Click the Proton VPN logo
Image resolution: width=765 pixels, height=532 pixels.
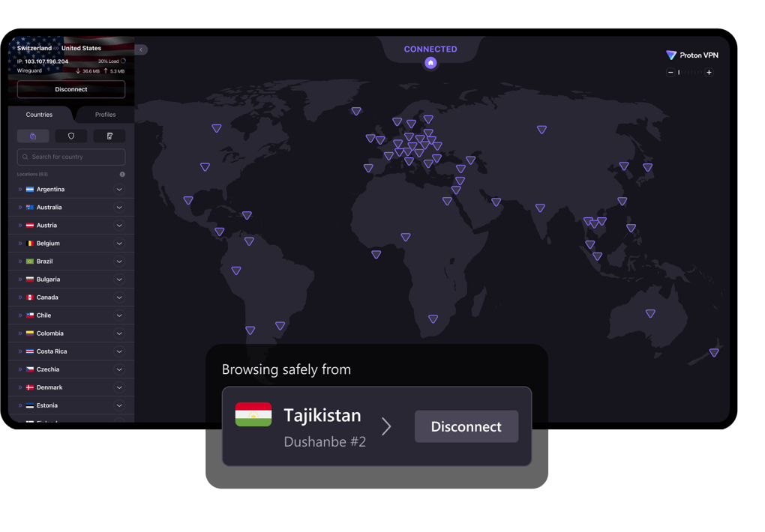(x=691, y=55)
